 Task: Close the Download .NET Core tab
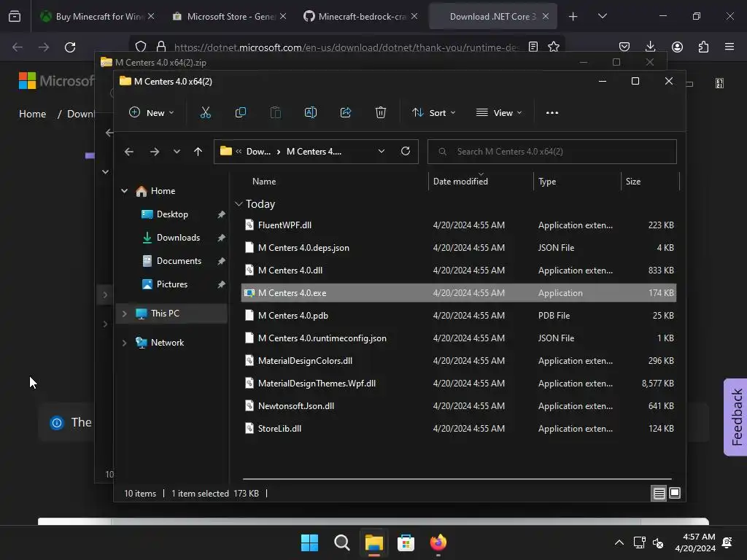(546, 17)
